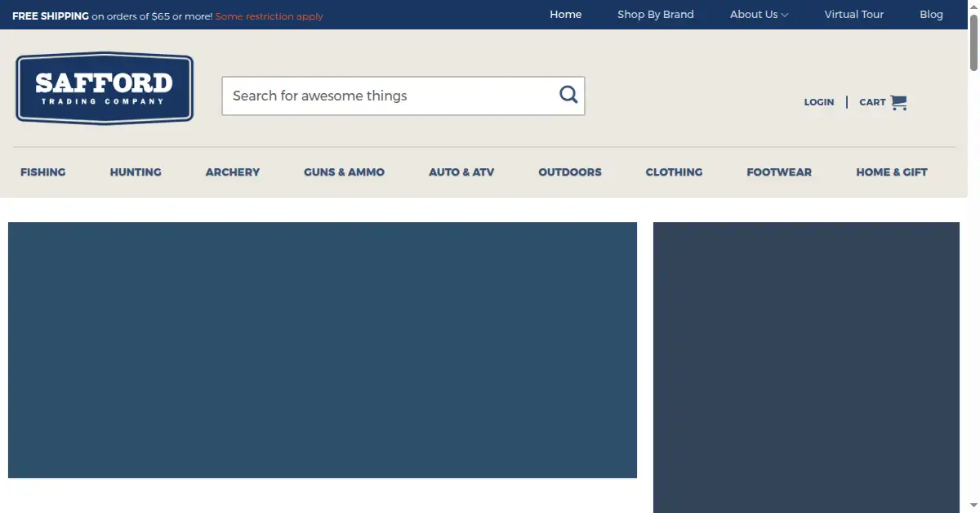
Task: Open the Hunting category
Action: coord(136,172)
